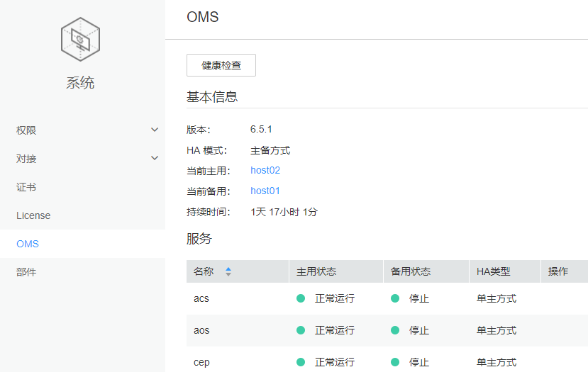This screenshot has height=372, width=588.
Task: Click green standby status dot for acs
Action: point(395,298)
